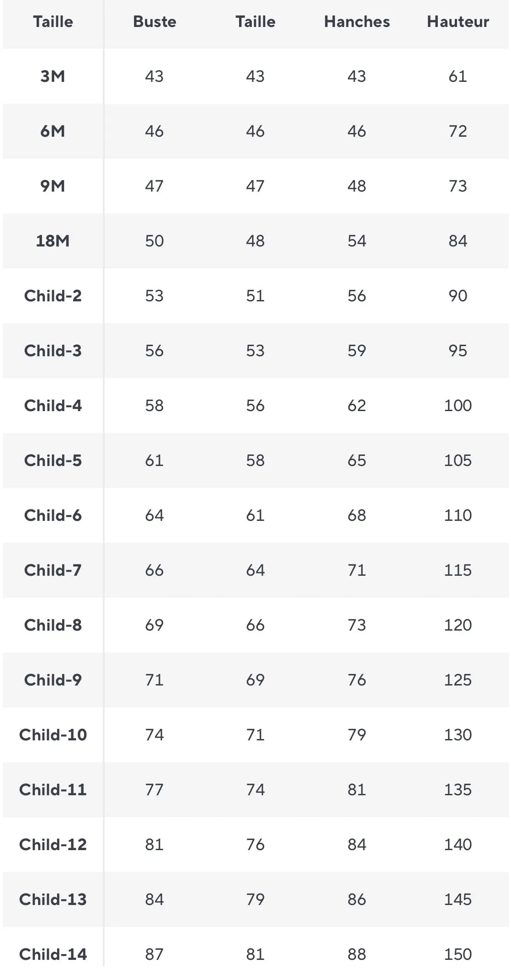
Task: Select the Child-8 row label
Action: click(x=53, y=625)
